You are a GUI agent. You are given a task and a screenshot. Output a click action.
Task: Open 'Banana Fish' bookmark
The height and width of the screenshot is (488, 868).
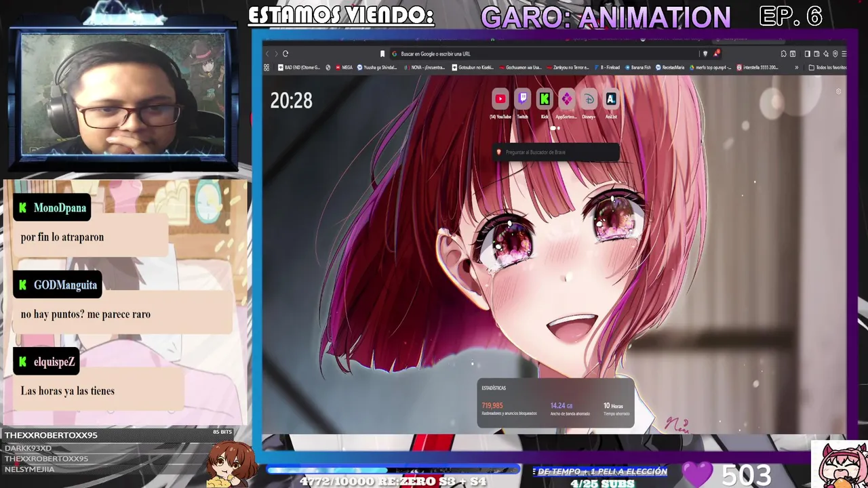click(637, 67)
